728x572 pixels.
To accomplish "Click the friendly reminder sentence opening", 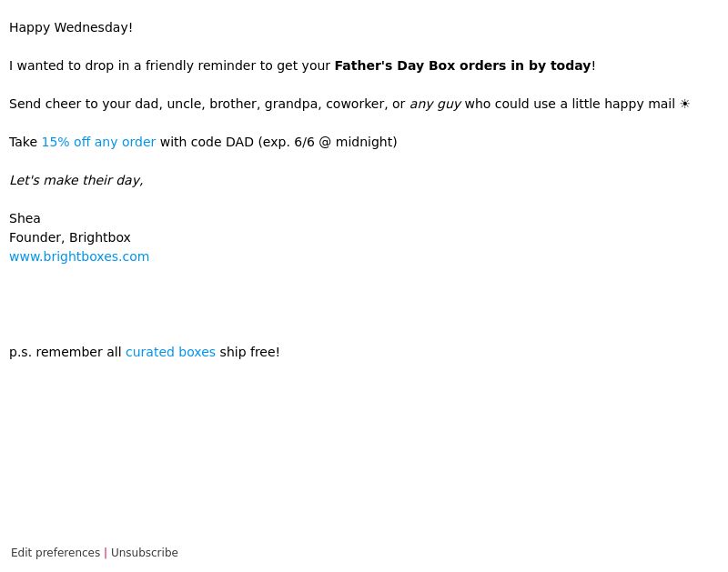I will tap(169, 65).
